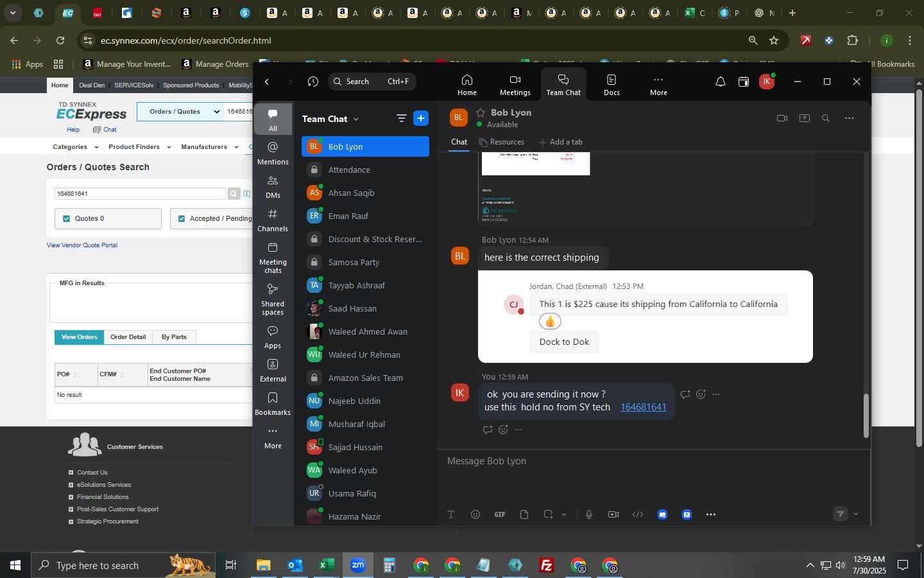The width and height of the screenshot is (924, 578).
Task: Open View Vendor Quote Portal link
Action: pos(81,245)
